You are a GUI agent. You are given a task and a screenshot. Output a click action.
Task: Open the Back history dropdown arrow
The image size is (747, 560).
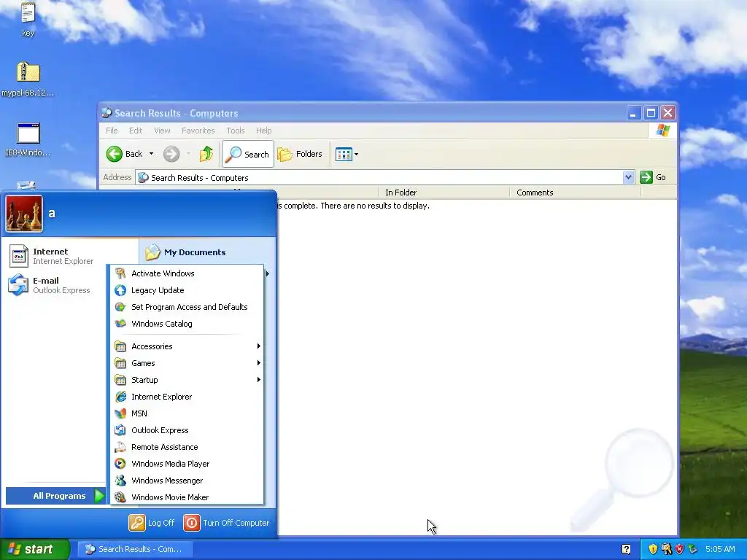click(151, 154)
